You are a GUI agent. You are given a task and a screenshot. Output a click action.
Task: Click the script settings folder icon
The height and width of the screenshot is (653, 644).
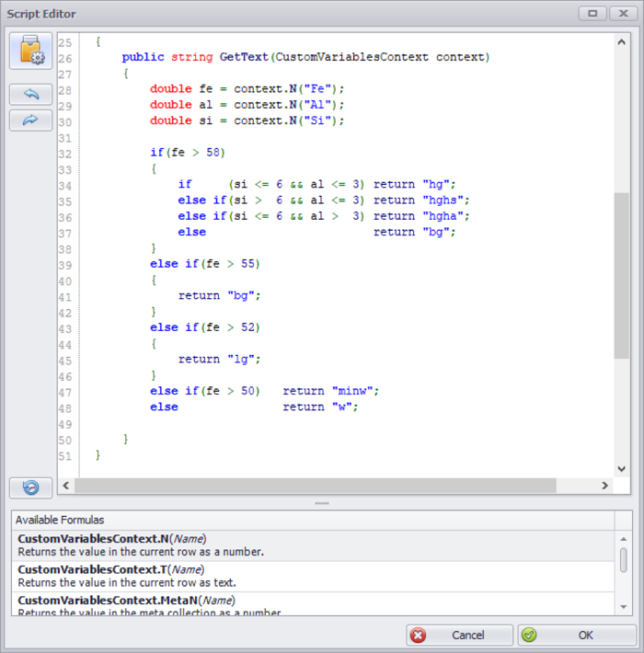(x=31, y=51)
